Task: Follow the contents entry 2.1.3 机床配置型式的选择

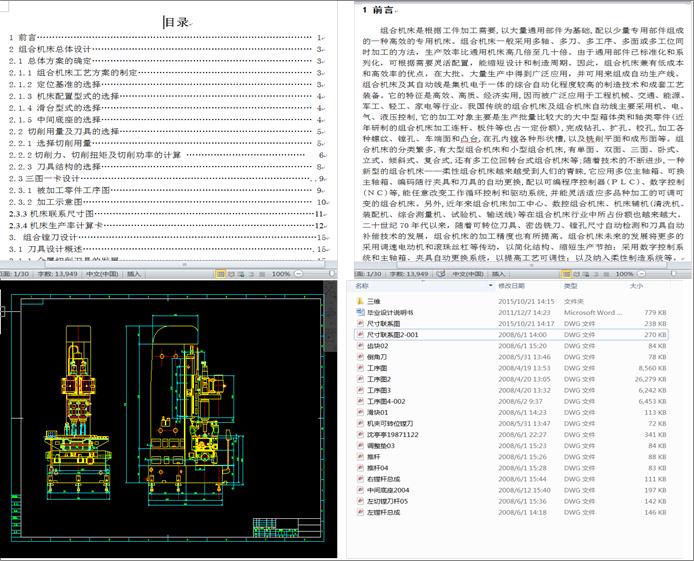Action: coord(167,96)
